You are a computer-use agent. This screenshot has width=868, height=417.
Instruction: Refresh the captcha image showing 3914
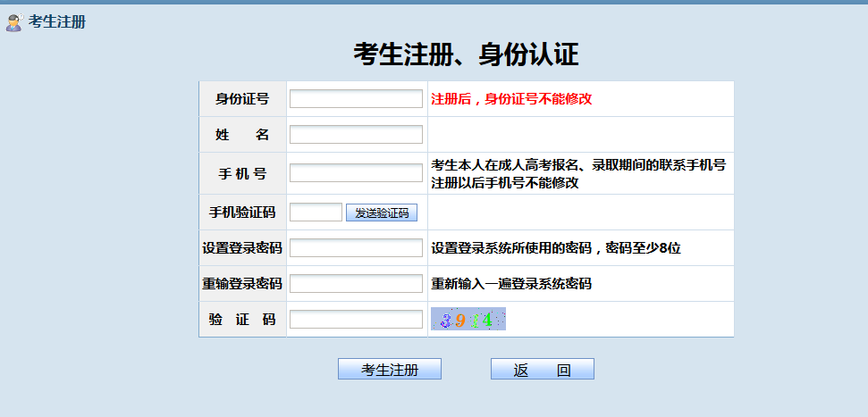pyautogui.click(x=468, y=319)
